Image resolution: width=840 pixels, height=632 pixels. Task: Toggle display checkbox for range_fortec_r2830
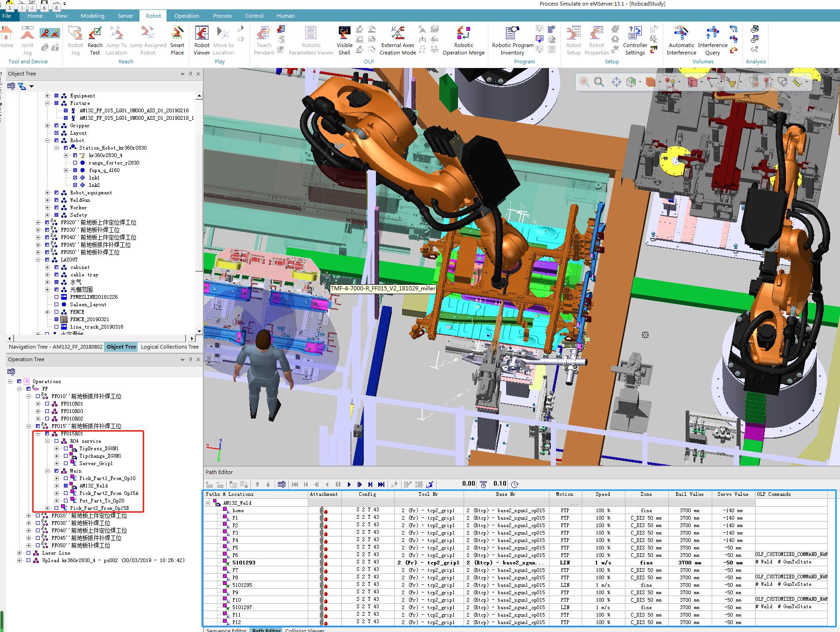click(x=75, y=163)
